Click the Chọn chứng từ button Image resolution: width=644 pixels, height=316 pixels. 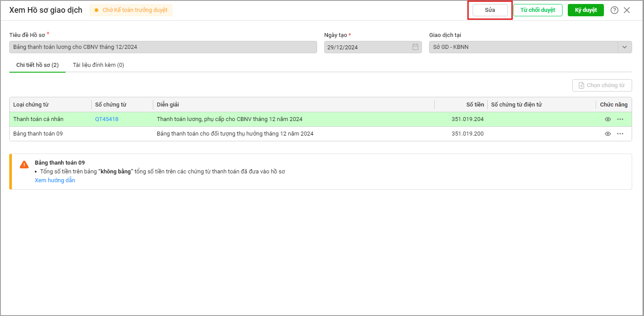(x=602, y=85)
